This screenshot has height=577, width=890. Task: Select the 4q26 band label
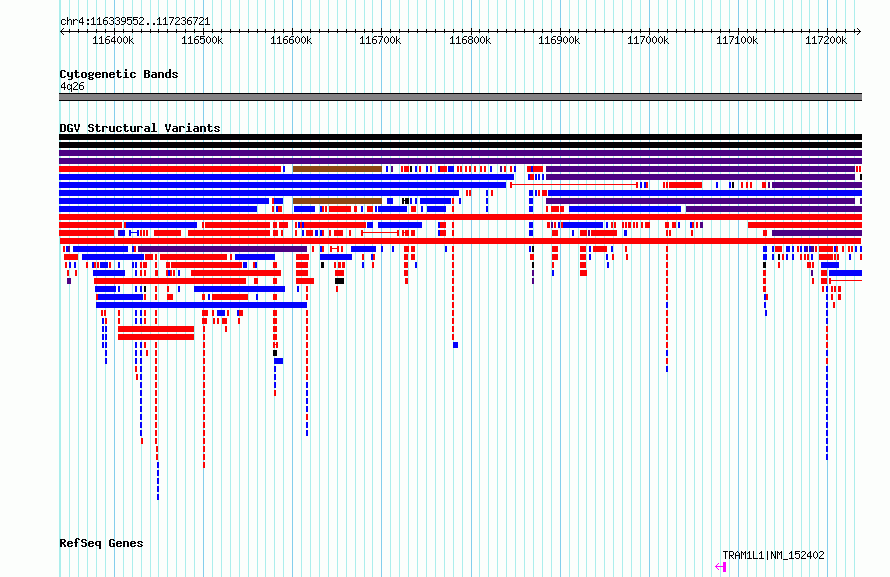(x=72, y=86)
